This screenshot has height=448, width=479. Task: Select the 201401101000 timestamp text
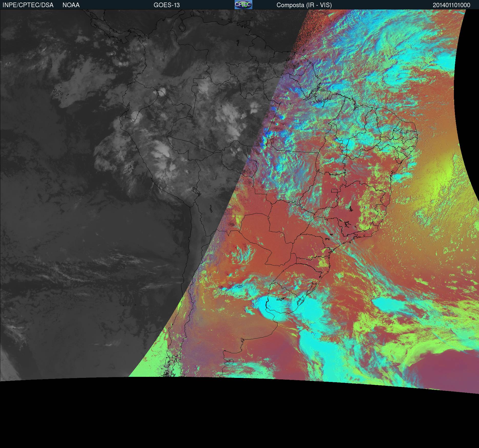(x=452, y=5)
